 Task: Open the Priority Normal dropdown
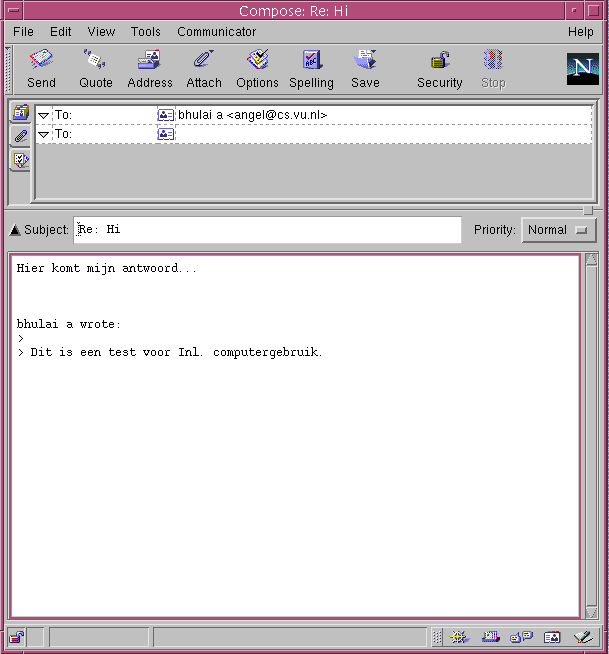(559, 230)
